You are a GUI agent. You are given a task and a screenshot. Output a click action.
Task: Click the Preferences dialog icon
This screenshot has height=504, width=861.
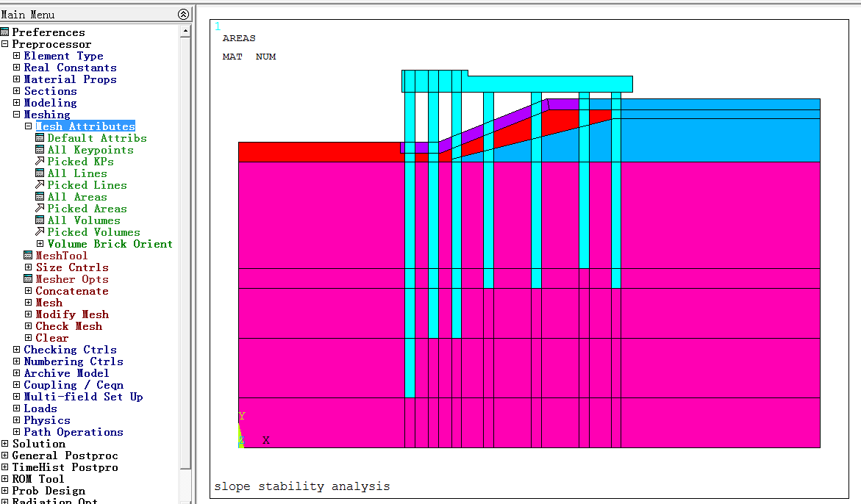(4, 32)
